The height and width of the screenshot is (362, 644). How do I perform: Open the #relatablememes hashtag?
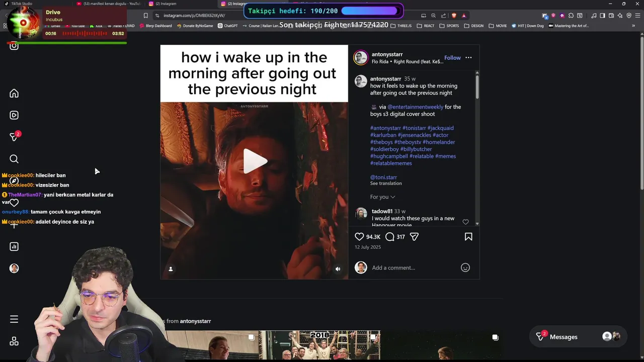click(x=391, y=163)
